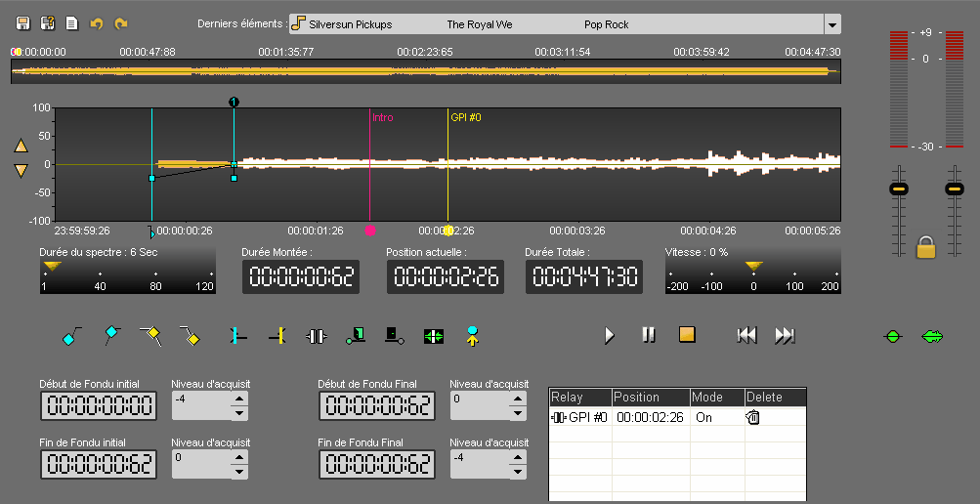This screenshot has height=504, width=980.
Task: Click the save floppy disk icon
Action: point(22,23)
